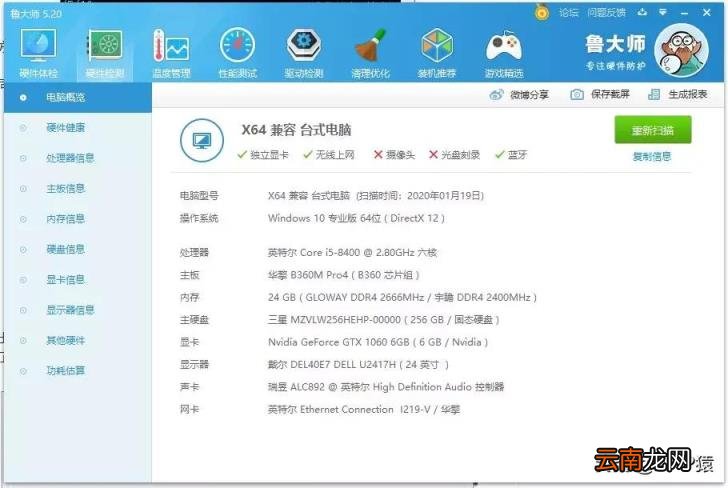This screenshot has height=488, width=728.
Task: Minimize the 鲁大师 window
Action: (684, 13)
